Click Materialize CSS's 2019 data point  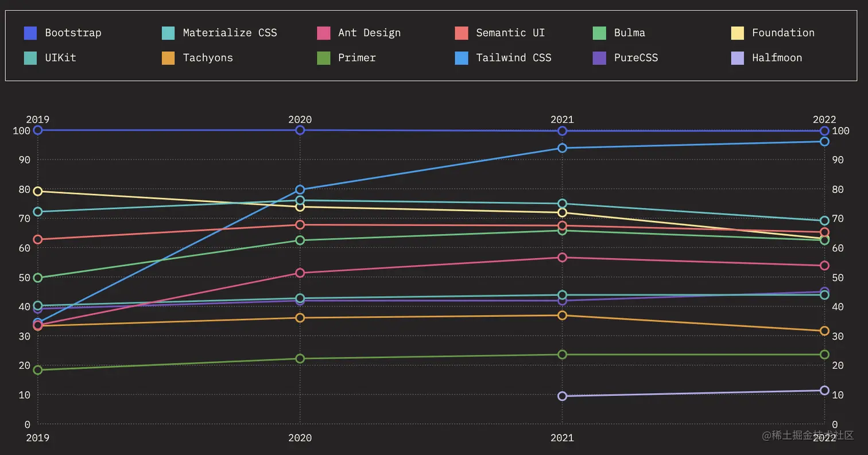click(x=38, y=212)
